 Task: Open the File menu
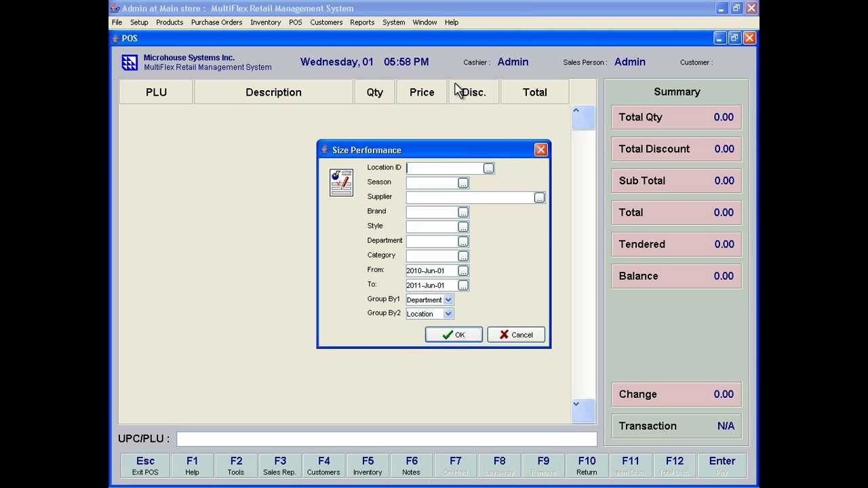[117, 22]
